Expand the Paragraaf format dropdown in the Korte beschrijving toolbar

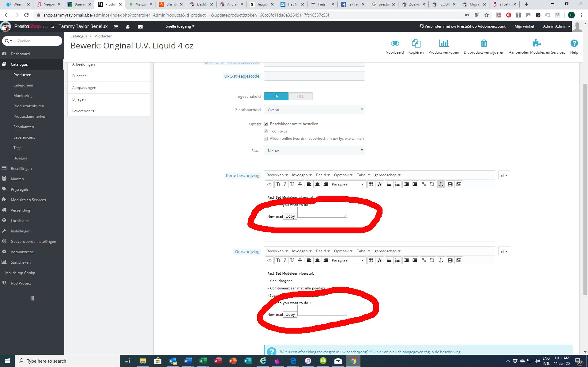point(348,184)
